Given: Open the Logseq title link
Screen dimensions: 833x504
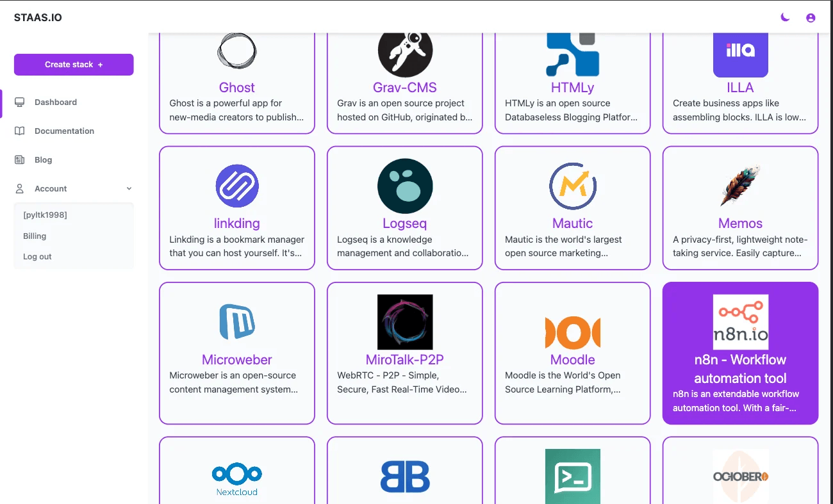Looking at the screenshot, I should coord(405,224).
